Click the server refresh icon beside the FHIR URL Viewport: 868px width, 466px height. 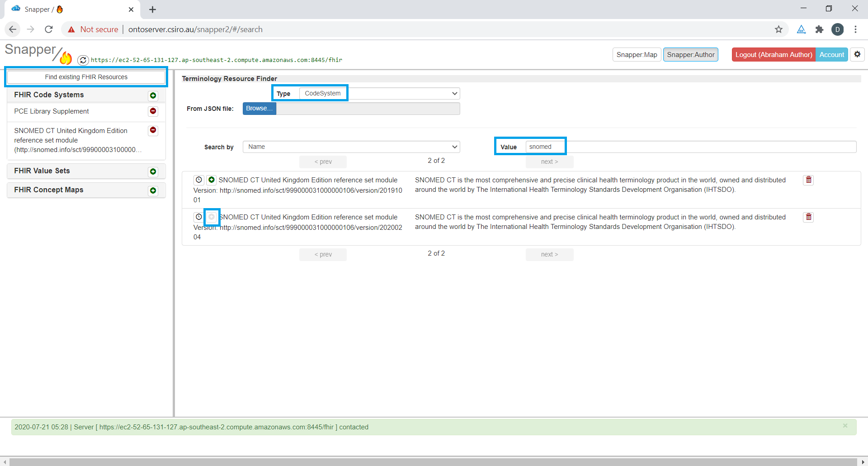[x=83, y=60]
